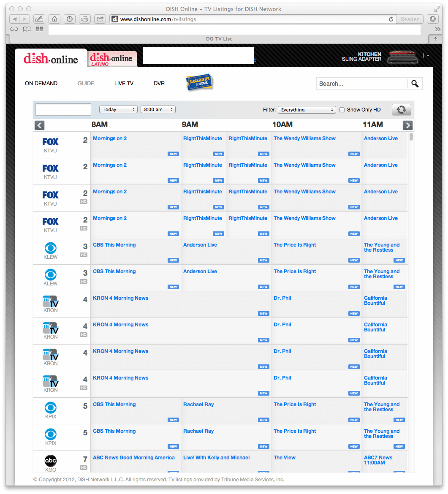Open Reading List glasses icon
Viewport: 448px width, 494px height.
click(14, 29)
